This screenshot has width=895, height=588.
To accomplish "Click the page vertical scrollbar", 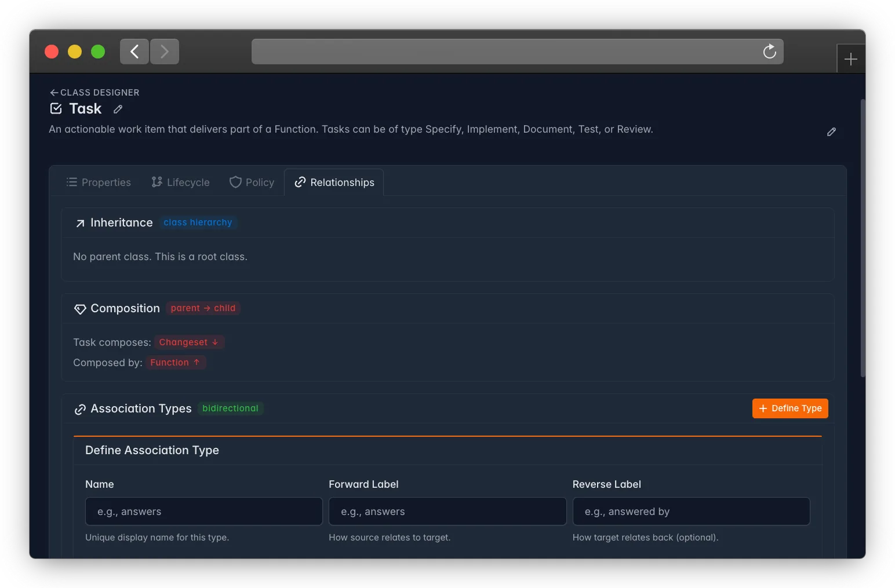I will pos(863,238).
